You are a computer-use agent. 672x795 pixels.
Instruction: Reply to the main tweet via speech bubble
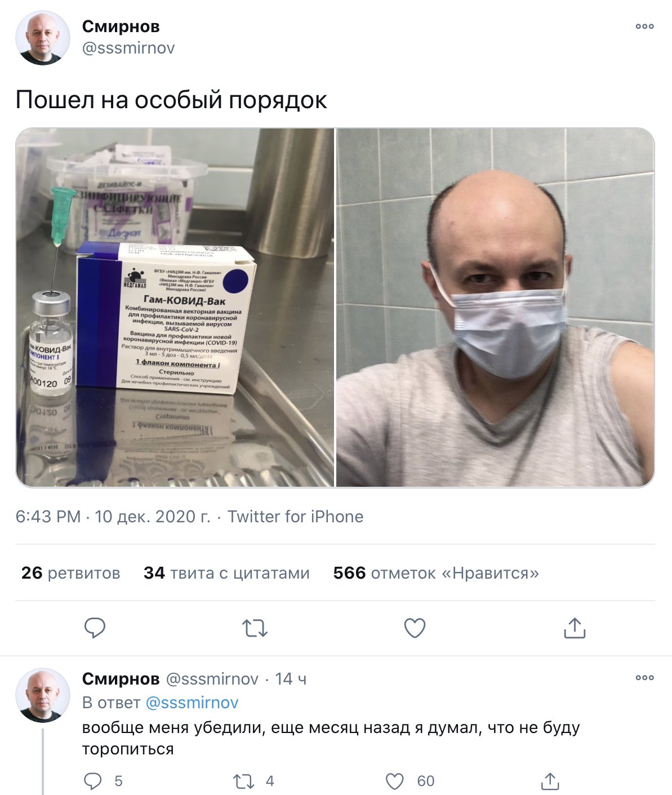(95, 628)
